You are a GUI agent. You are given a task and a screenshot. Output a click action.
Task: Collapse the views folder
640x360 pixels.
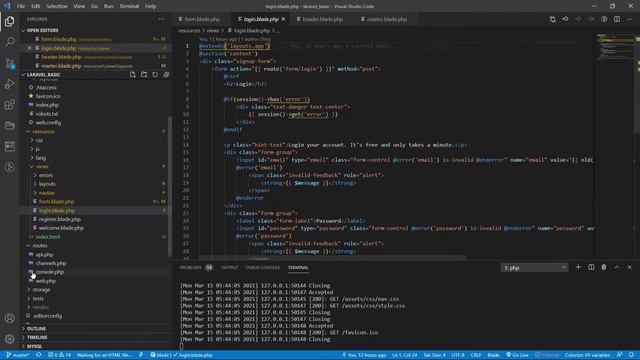click(42, 167)
